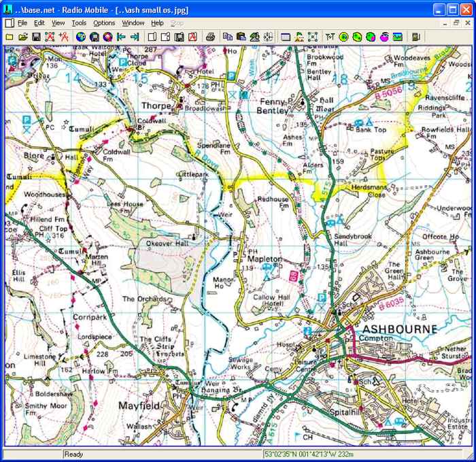476x462 pixels.
Task: Click the Blore label on the map
Action: point(34,156)
